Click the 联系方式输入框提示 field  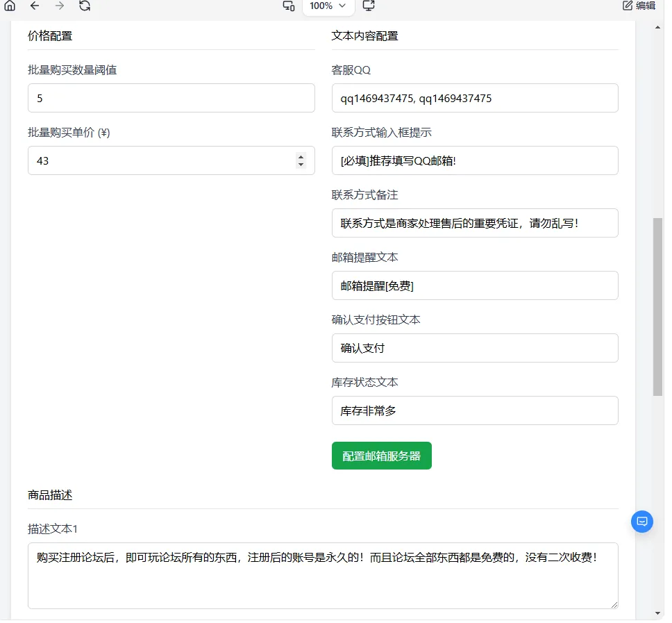coord(474,160)
